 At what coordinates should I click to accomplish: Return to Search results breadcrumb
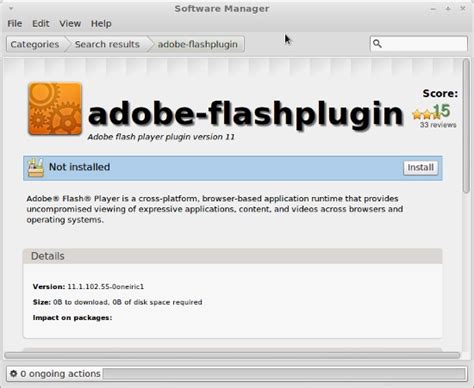[107, 44]
